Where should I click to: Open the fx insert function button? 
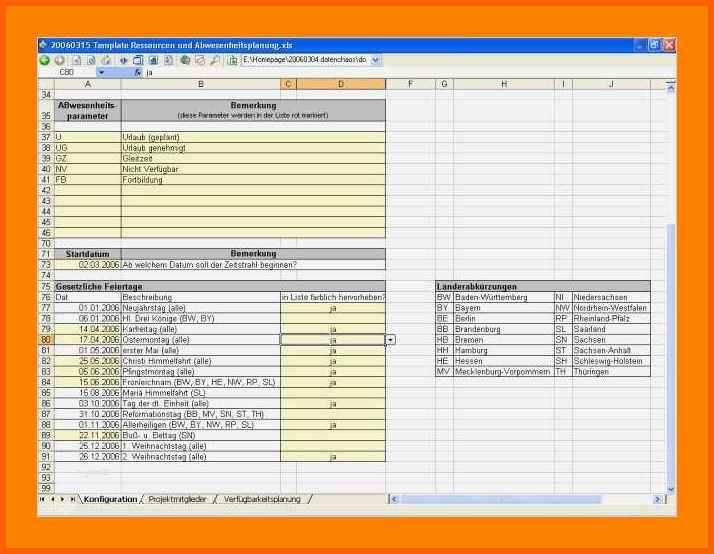click(138, 72)
